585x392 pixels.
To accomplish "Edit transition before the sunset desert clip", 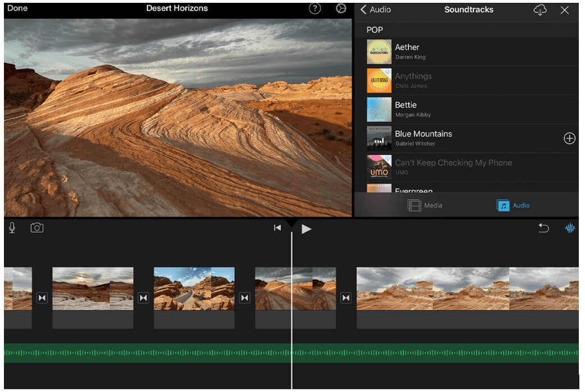I will [42, 299].
